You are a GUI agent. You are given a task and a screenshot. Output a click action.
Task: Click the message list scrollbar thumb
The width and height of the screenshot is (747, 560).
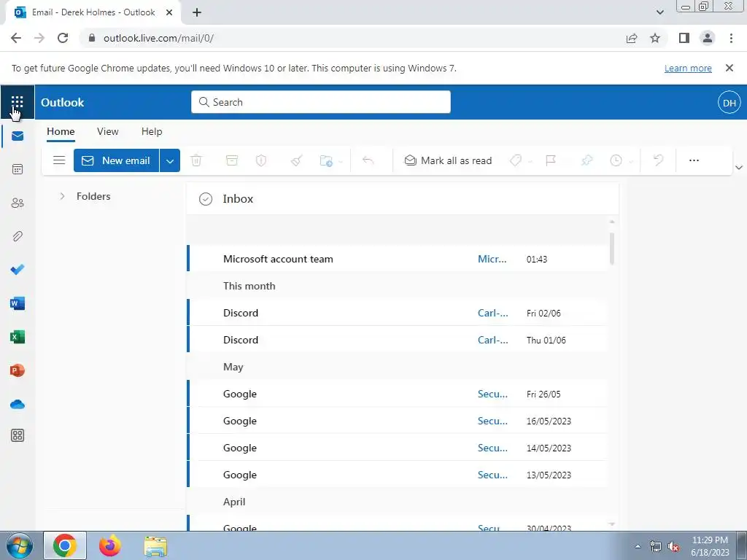(x=612, y=248)
